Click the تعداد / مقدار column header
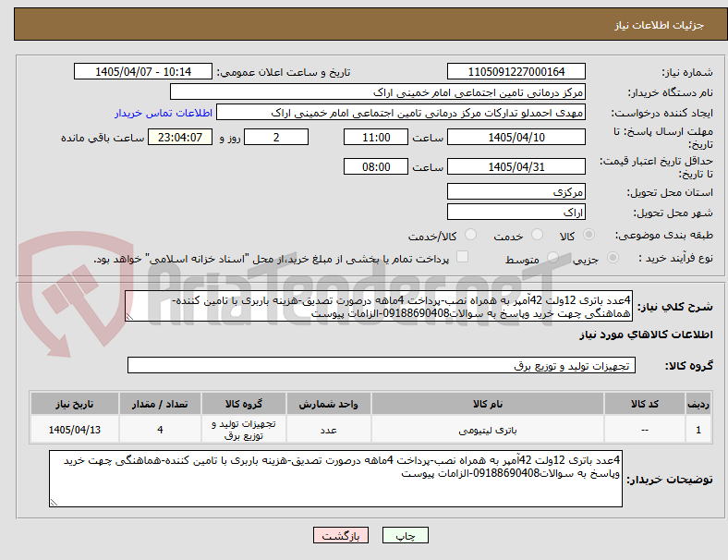 [x=160, y=404]
